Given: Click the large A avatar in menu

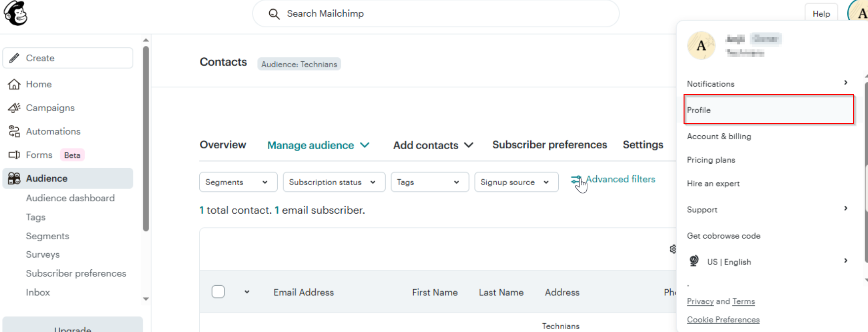Looking at the screenshot, I should 701,45.
